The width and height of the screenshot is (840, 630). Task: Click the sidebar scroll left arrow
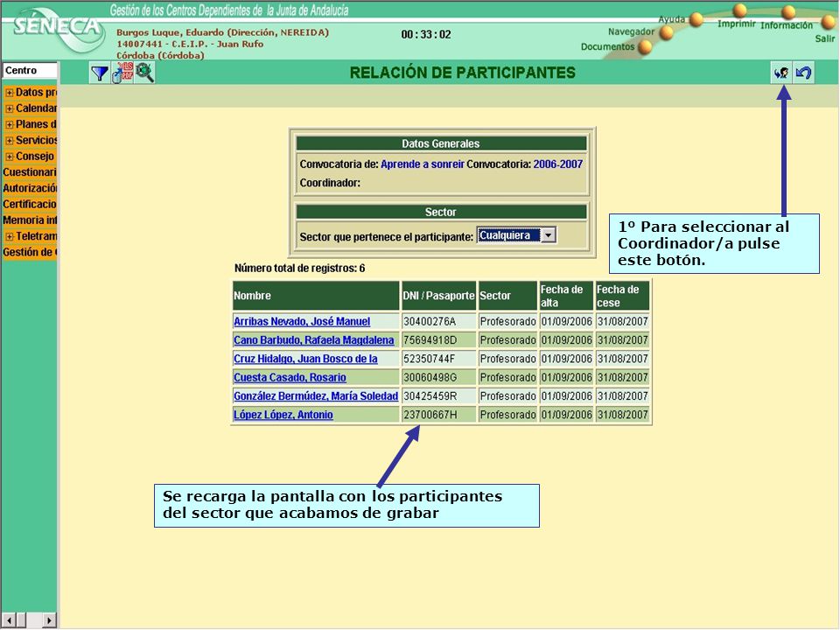(10, 620)
